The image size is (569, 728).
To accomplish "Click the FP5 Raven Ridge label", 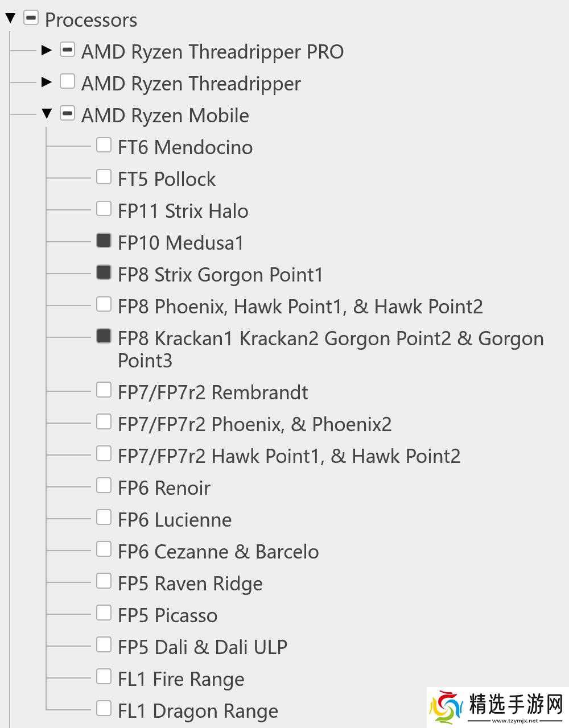I will [190, 584].
